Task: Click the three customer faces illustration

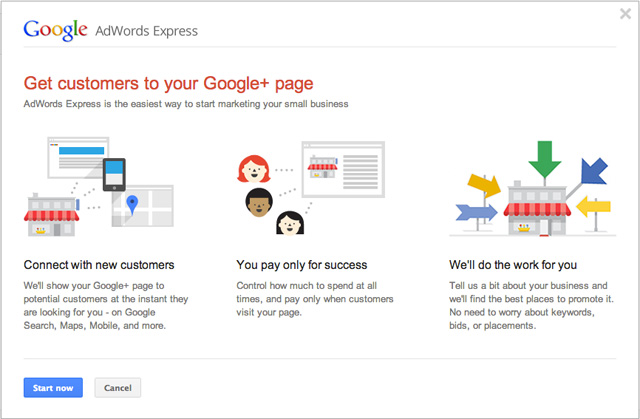Action: (x=311, y=188)
